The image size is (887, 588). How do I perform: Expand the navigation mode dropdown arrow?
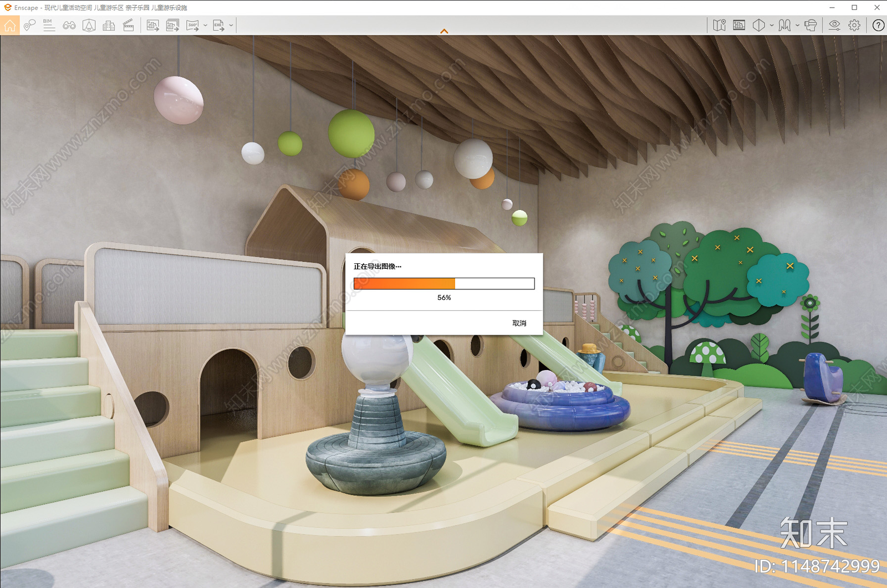pos(797,25)
